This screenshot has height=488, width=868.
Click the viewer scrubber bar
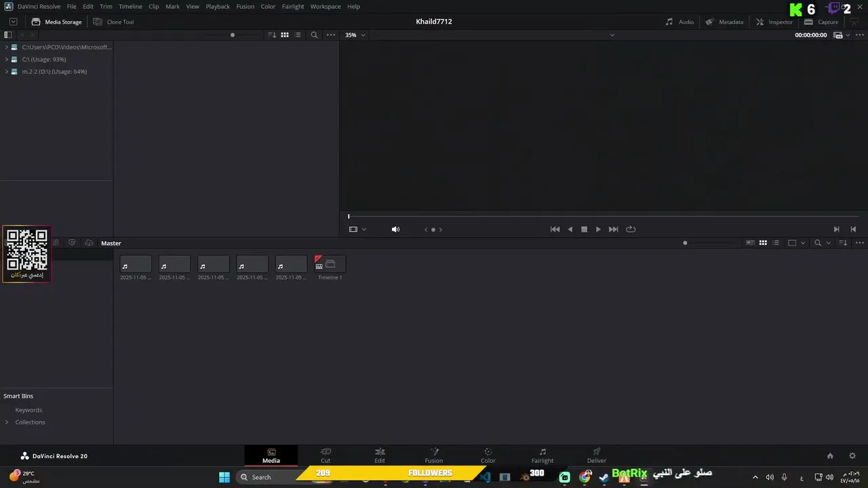[x=604, y=216]
